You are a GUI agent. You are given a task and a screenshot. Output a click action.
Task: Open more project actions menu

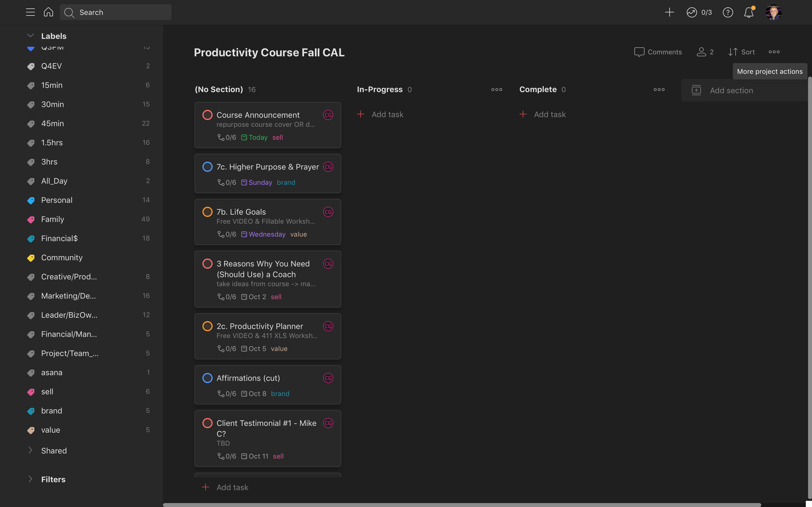coord(774,52)
